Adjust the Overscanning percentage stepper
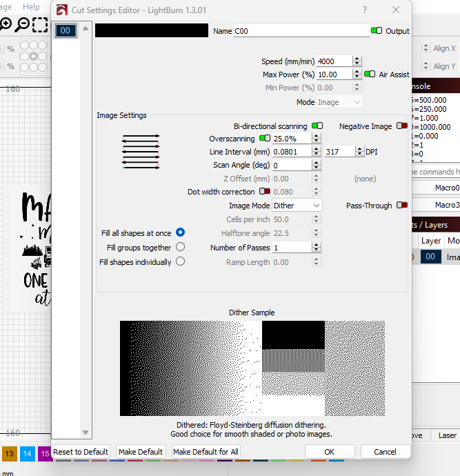The image size is (460, 476). click(316, 139)
